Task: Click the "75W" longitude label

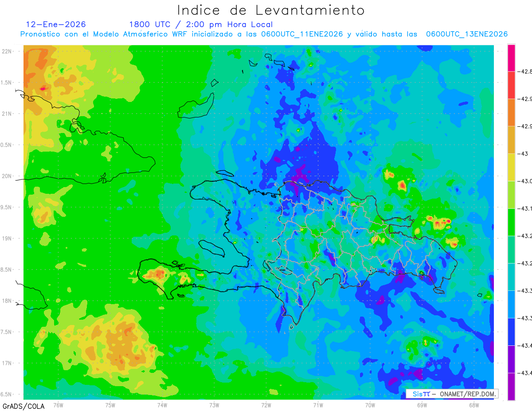Action: pos(110,405)
